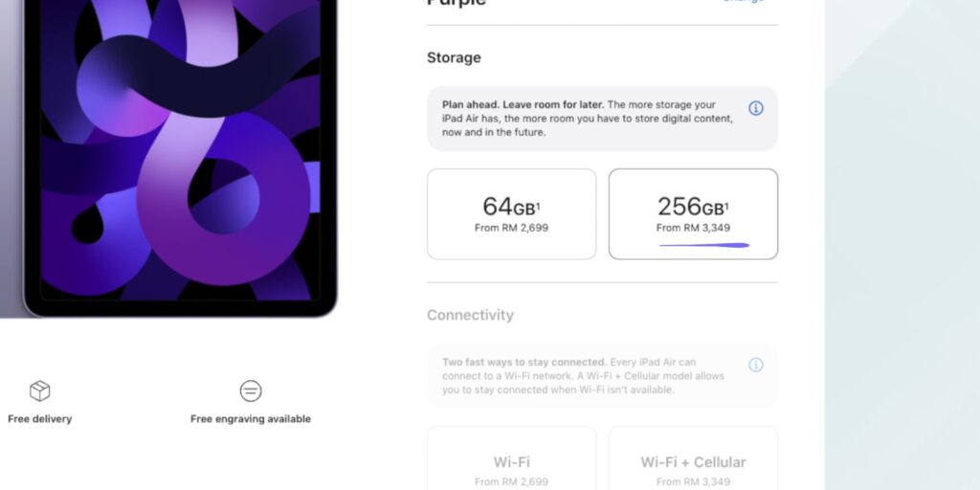Click the Free delivery label
The image size is (980, 490).
[x=40, y=419]
